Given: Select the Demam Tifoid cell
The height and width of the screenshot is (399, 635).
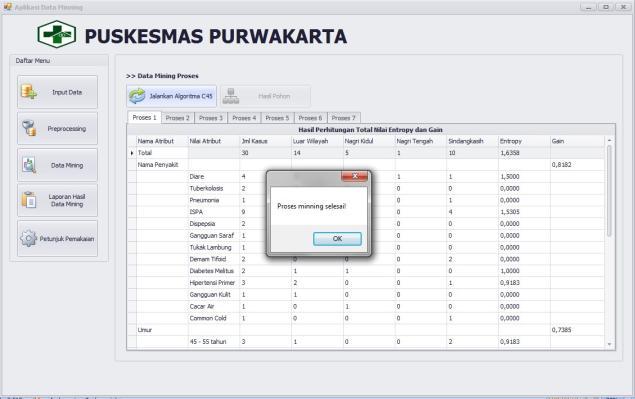Looking at the screenshot, I should pyautogui.click(x=214, y=259).
